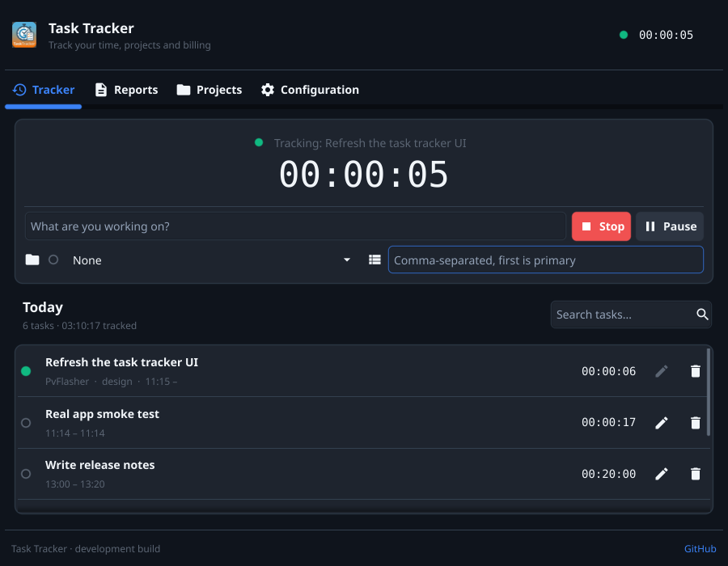Viewport: 728px width, 566px height.
Task: Click the Today heading
Action: 43,307
